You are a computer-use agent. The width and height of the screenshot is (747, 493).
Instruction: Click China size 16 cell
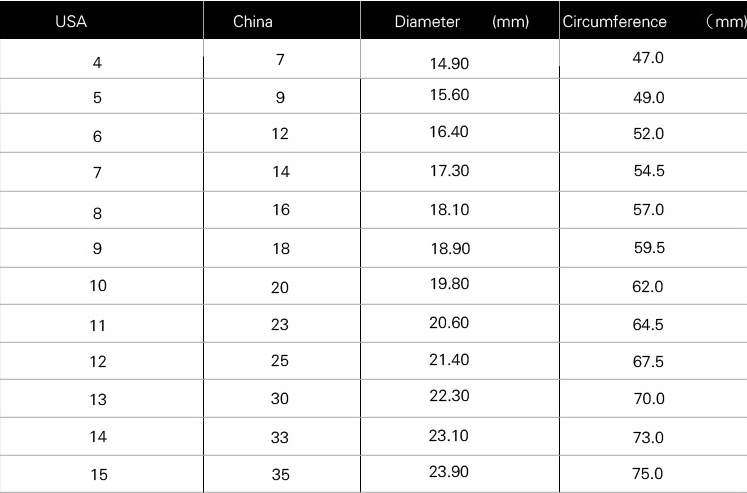coord(280,210)
